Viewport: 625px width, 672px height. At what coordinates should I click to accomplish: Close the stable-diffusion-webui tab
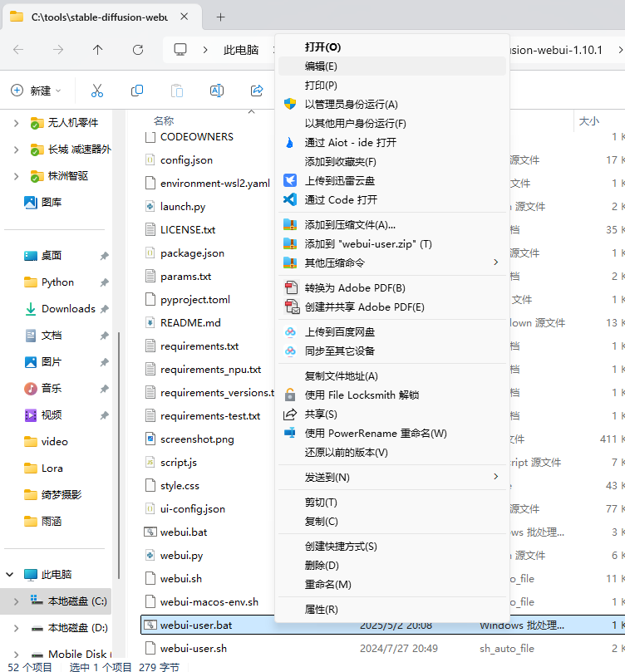184,17
